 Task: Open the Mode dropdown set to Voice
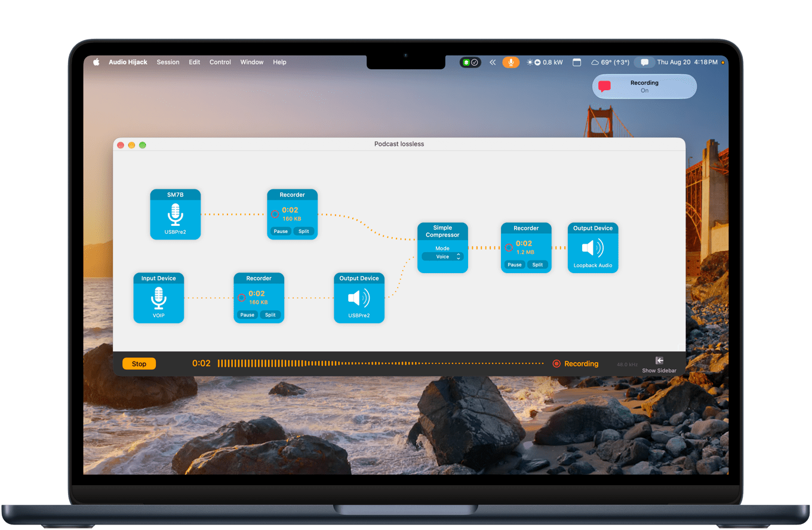click(x=442, y=256)
